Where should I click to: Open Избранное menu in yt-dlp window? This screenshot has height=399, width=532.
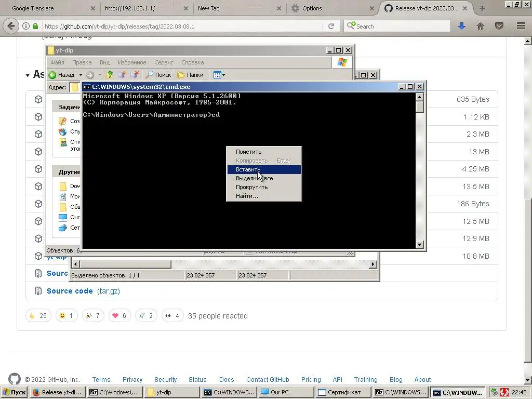point(132,62)
